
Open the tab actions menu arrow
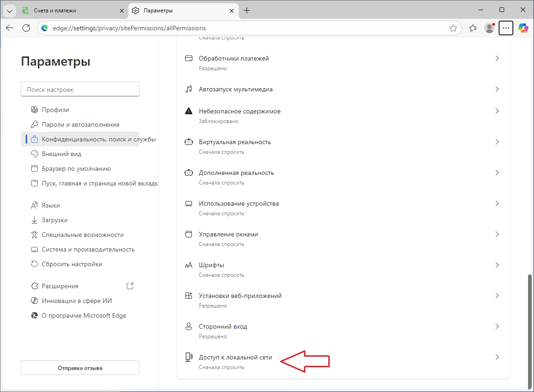(x=9, y=11)
